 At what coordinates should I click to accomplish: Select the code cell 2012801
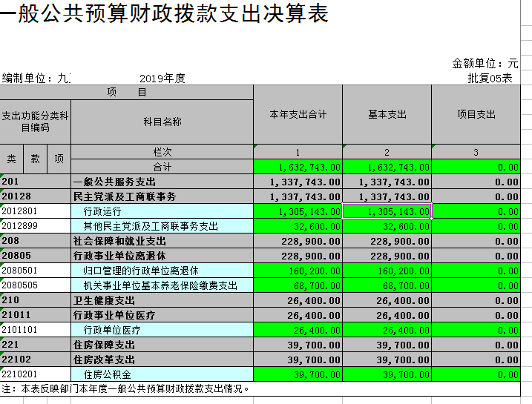tap(35, 211)
